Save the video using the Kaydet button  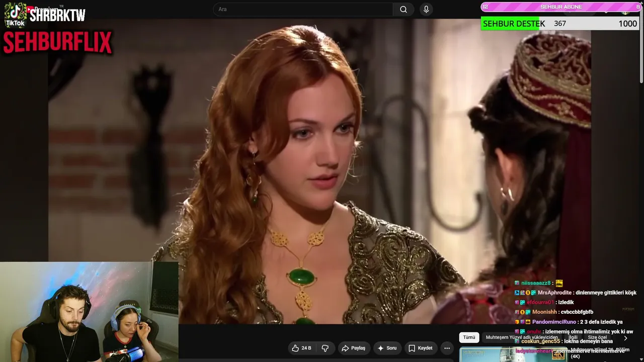pos(420,348)
